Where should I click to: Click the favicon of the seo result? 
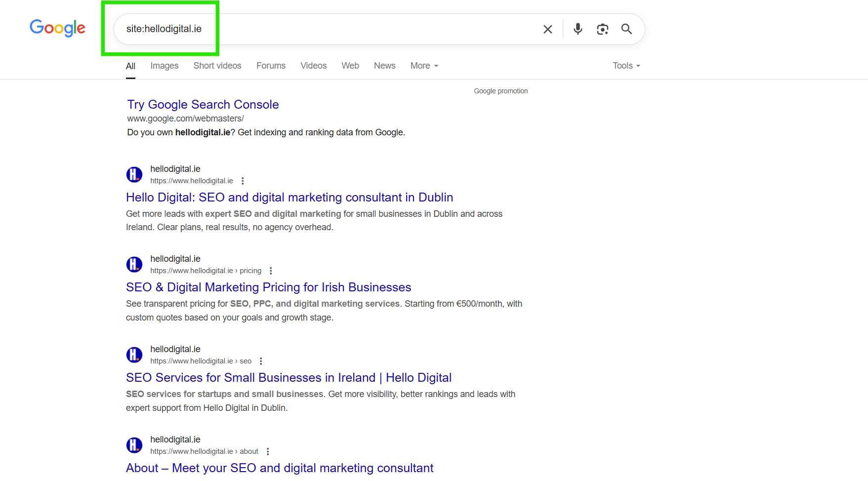click(134, 355)
